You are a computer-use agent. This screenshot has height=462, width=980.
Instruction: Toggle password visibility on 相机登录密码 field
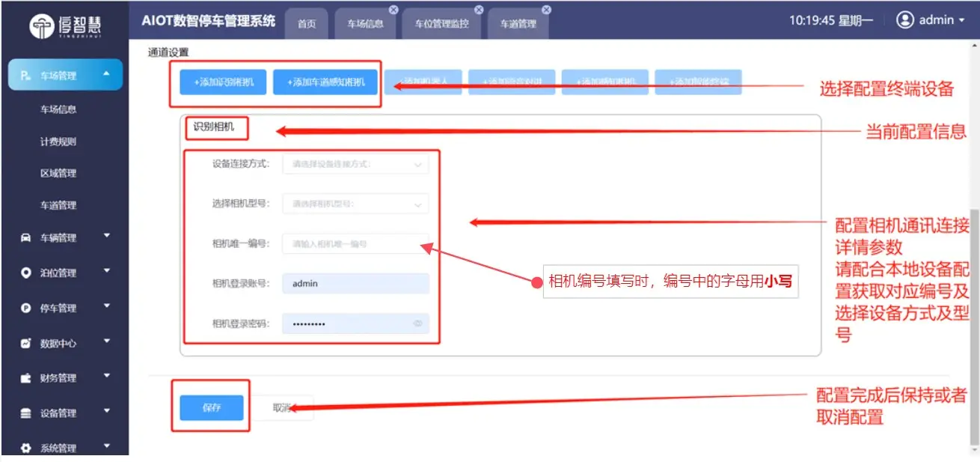(420, 323)
